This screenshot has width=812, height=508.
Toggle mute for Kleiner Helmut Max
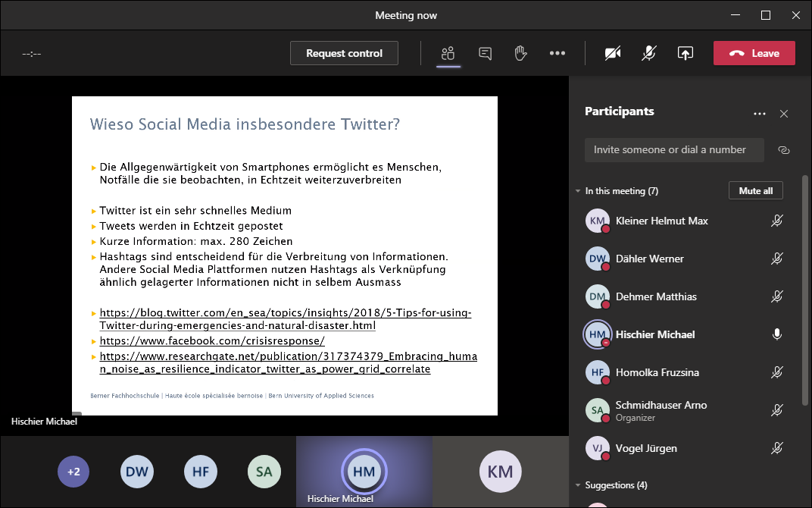[776, 221]
